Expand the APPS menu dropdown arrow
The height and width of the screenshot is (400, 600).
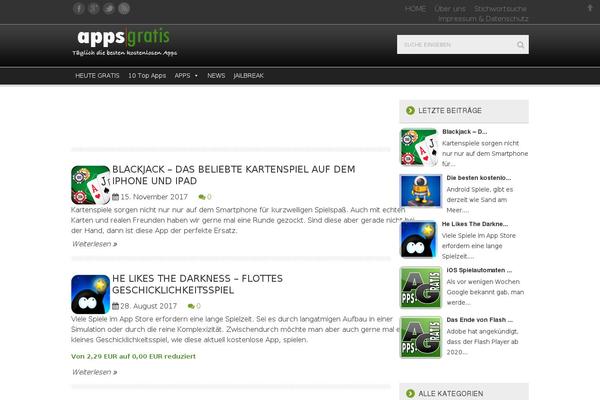[x=196, y=76]
